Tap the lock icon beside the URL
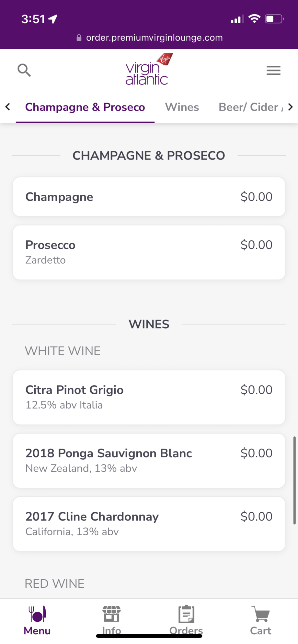 (x=79, y=38)
